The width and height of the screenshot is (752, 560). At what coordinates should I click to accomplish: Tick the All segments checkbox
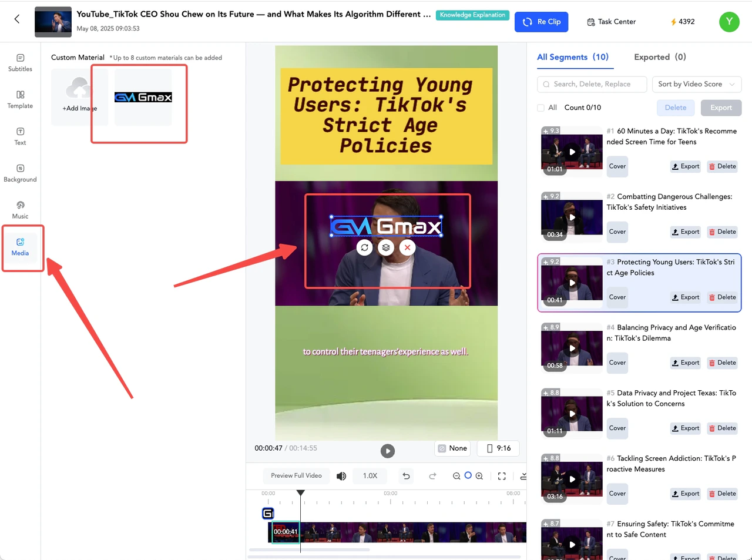tap(540, 108)
